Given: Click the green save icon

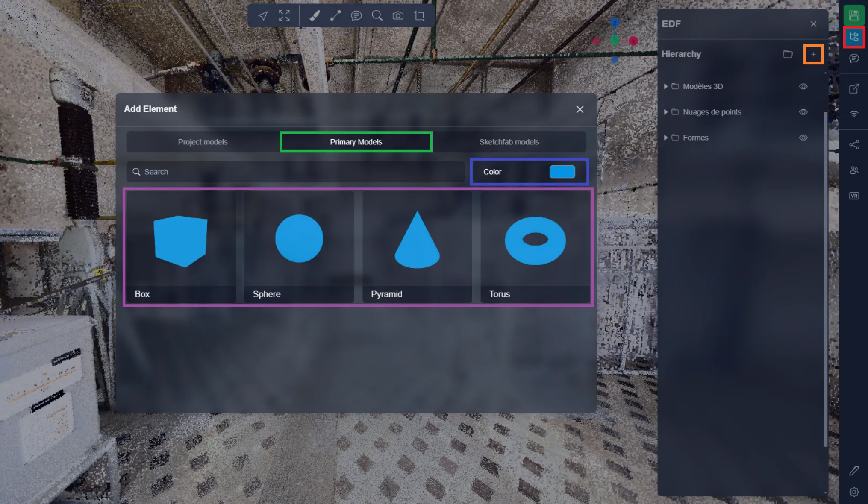Looking at the screenshot, I should tap(854, 15).
